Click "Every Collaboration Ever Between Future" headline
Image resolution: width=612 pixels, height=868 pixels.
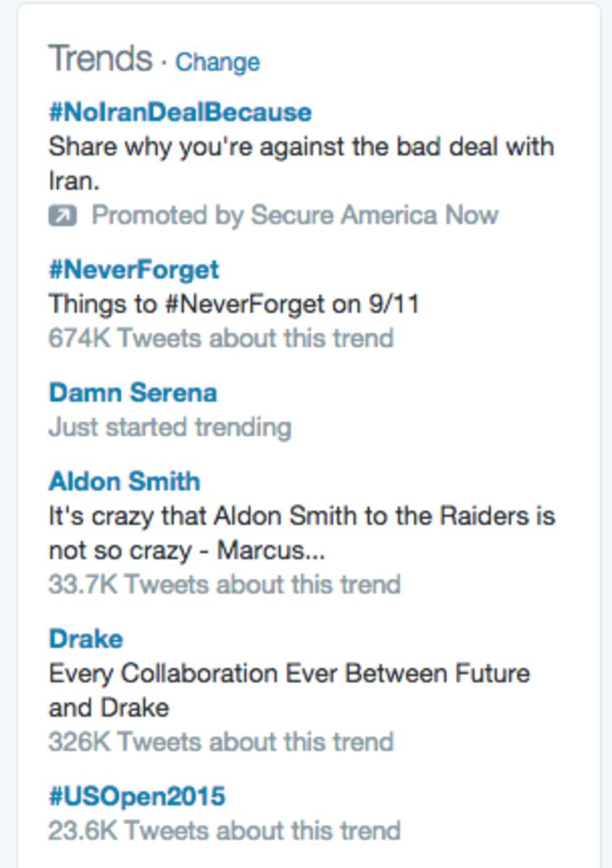[289, 673]
